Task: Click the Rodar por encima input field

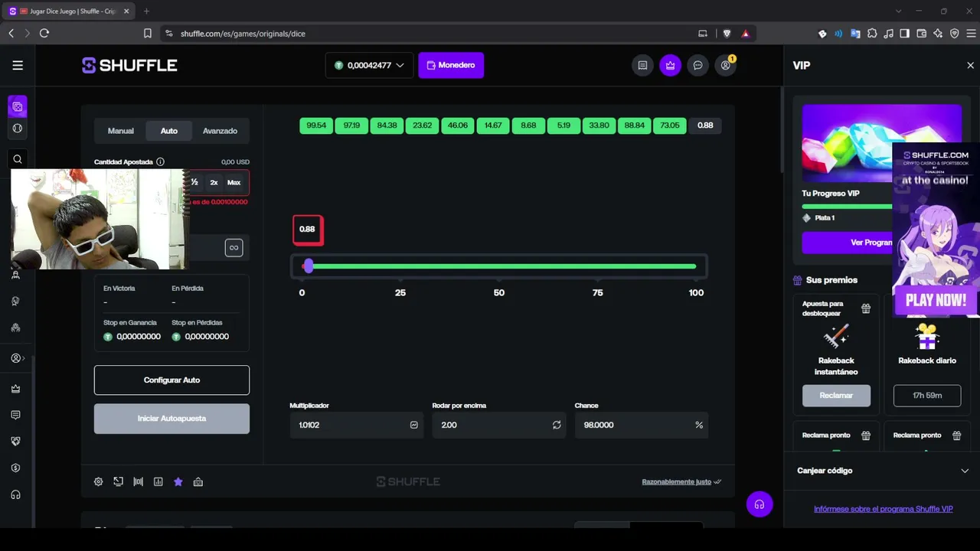Action: coord(498,425)
